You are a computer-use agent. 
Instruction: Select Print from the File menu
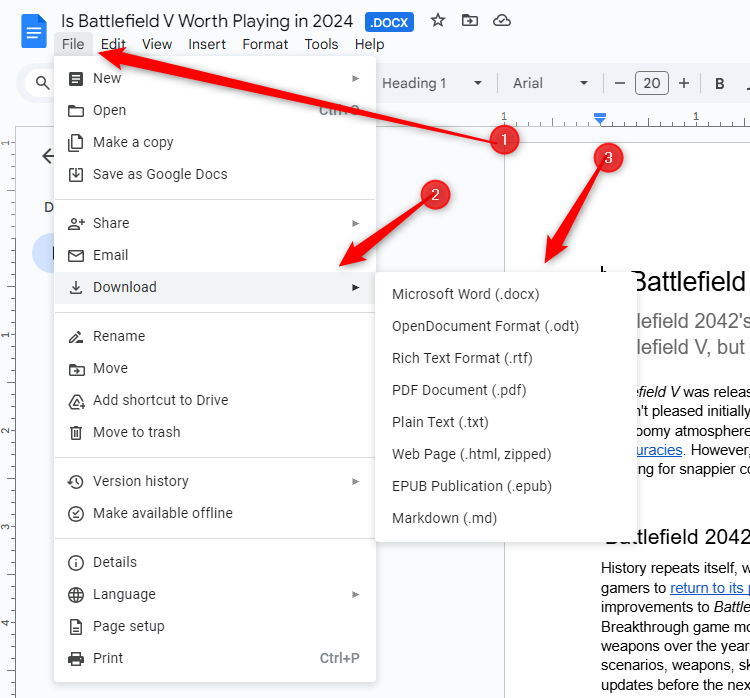pos(215,658)
